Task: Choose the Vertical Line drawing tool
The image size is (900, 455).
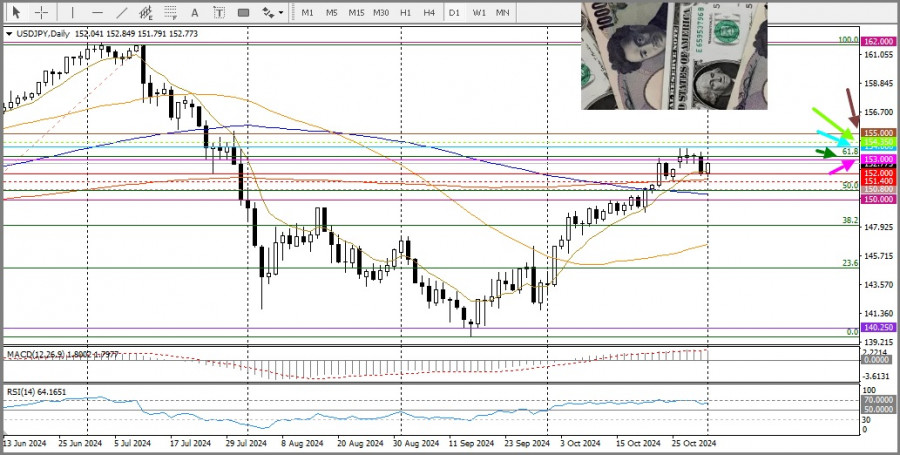Action: pyautogui.click(x=72, y=12)
